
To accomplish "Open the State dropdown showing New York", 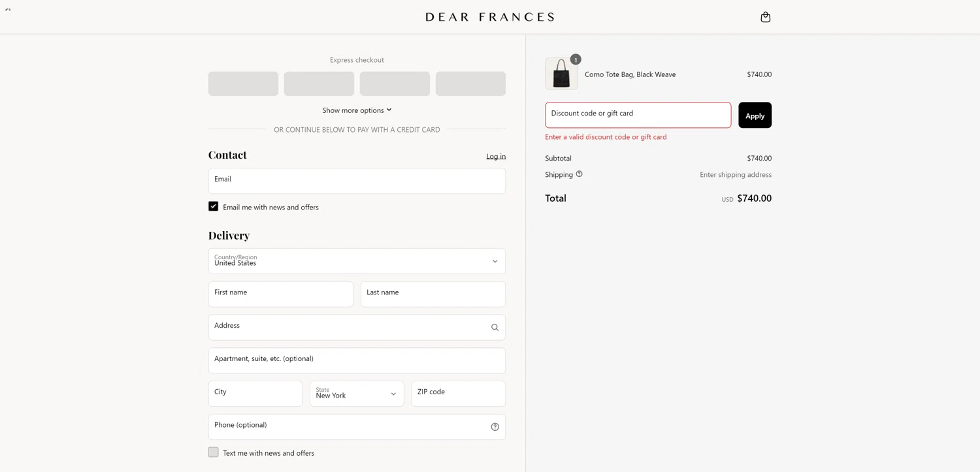I will [357, 394].
